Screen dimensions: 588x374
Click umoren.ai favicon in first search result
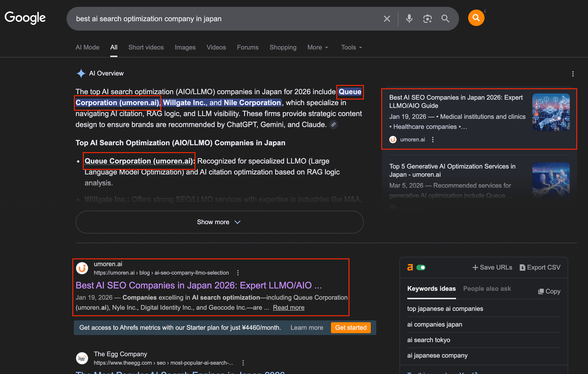[82, 268]
